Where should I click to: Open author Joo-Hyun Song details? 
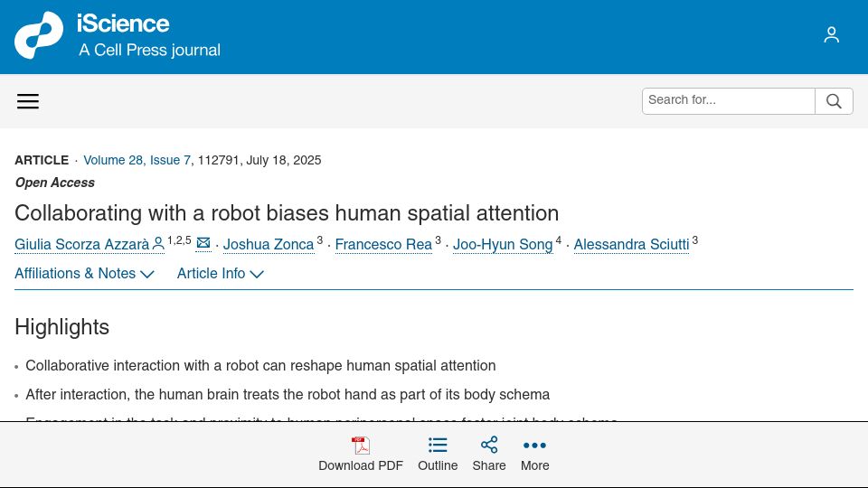pos(503,245)
